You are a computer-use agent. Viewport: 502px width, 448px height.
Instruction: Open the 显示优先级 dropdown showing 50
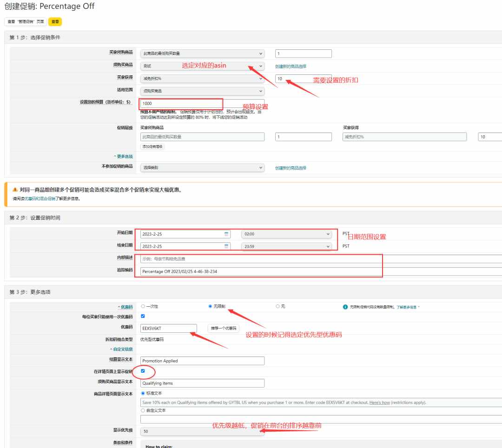(202, 431)
